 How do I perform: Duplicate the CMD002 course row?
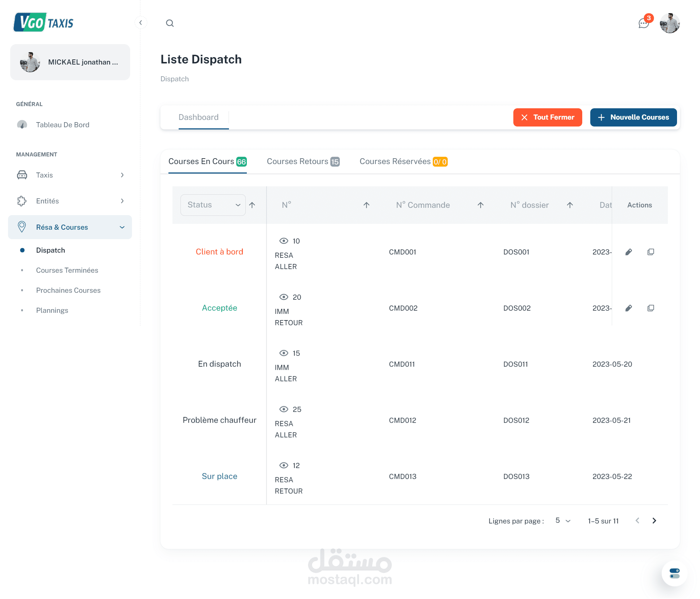651,308
